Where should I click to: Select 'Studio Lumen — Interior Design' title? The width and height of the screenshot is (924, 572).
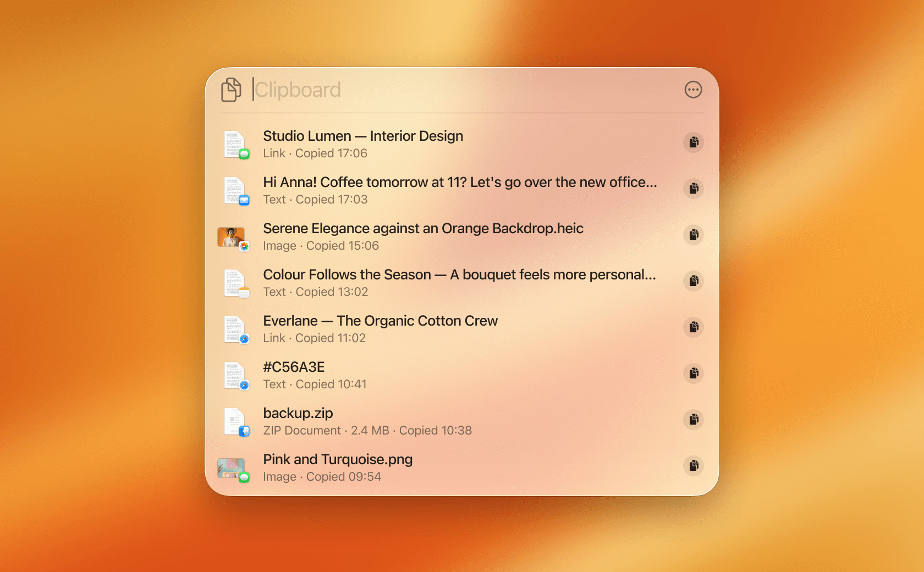point(363,136)
